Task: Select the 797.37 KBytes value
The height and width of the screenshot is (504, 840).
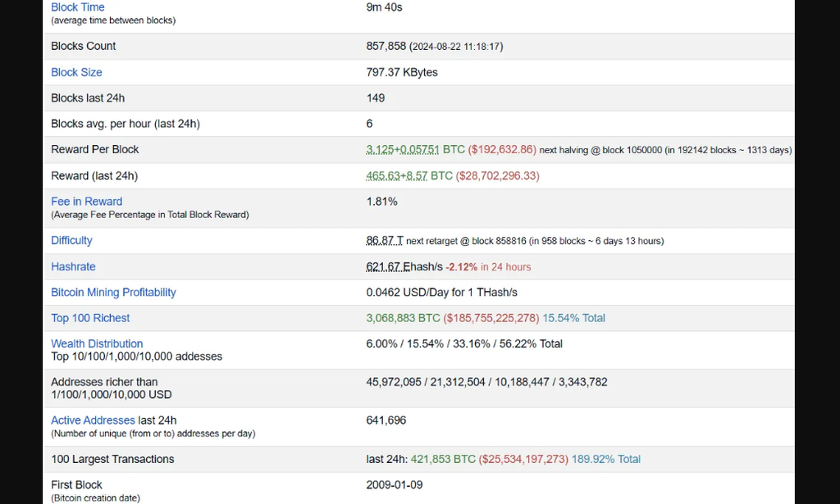Action: [402, 72]
